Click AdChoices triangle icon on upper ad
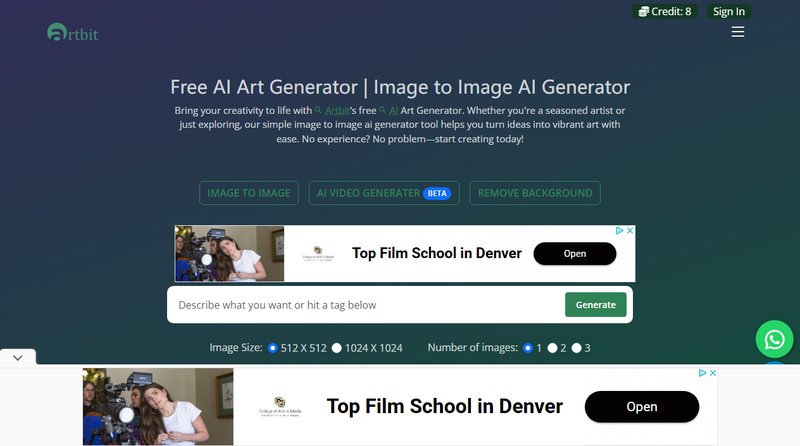 pos(619,231)
